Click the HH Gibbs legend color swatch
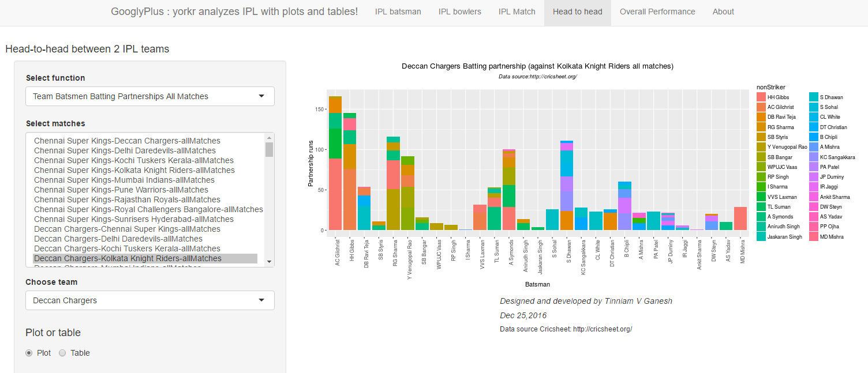 761,97
